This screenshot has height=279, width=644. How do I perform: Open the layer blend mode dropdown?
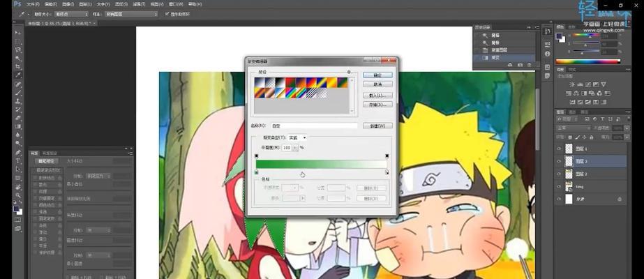(574, 128)
